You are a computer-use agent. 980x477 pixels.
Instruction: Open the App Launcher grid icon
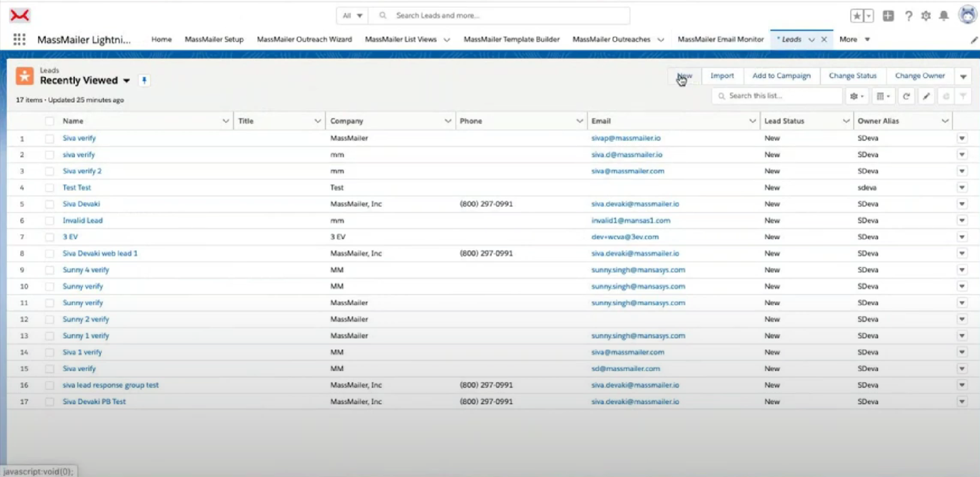click(19, 39)
